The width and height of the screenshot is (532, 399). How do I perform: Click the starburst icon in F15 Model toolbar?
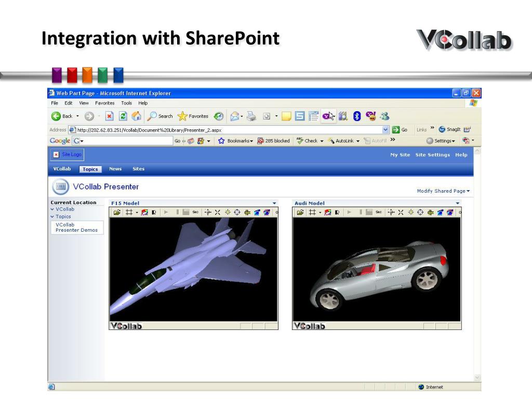click(x=228, y=212)
